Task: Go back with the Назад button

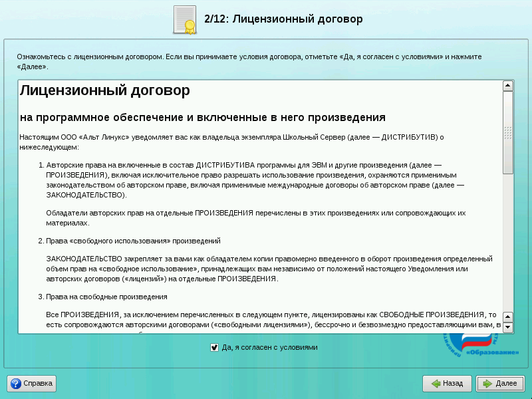Action: pos(447,384)
